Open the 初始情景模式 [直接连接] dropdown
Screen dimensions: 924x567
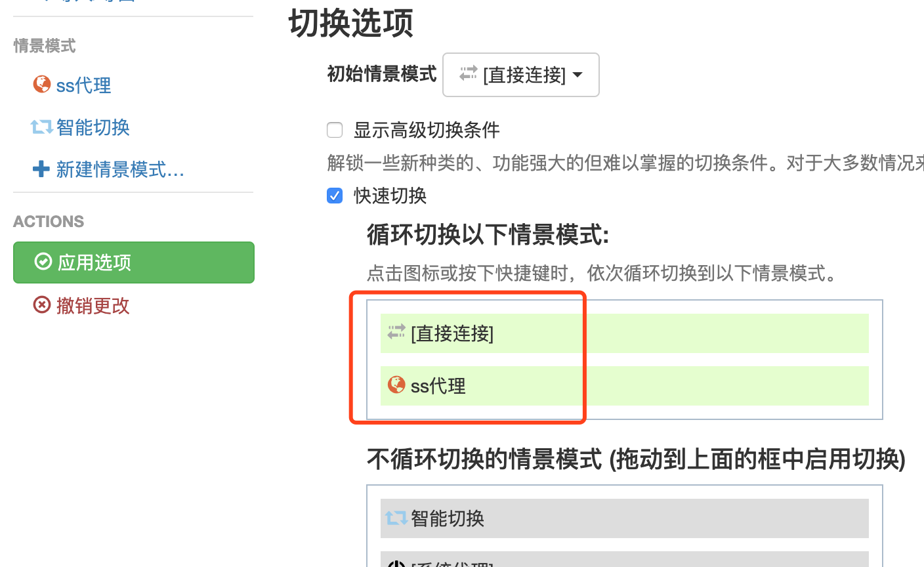point(521,75)
